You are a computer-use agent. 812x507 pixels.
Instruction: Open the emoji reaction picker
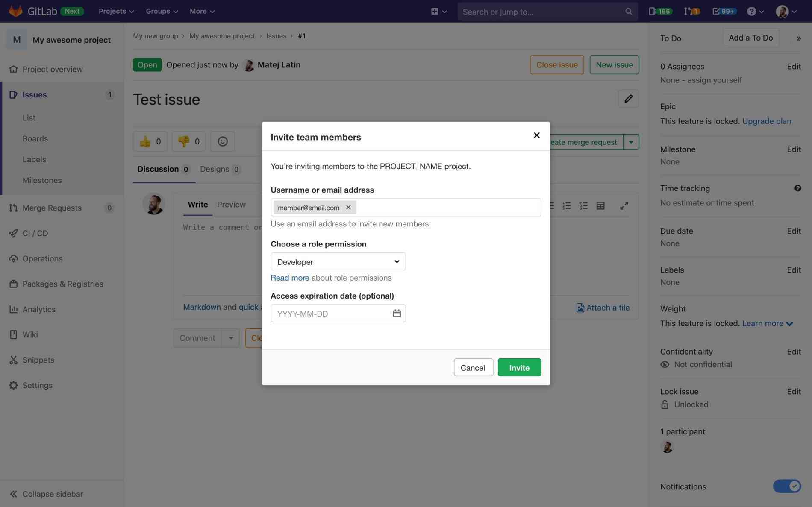pyautogui.click(x=222, y=141)
